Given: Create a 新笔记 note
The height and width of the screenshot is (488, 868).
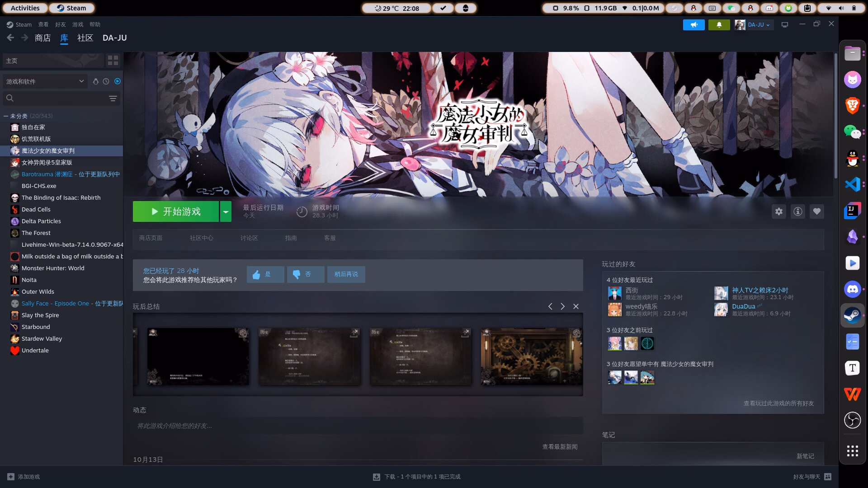Looking at the screenshot, I should (x=805, y=456).
